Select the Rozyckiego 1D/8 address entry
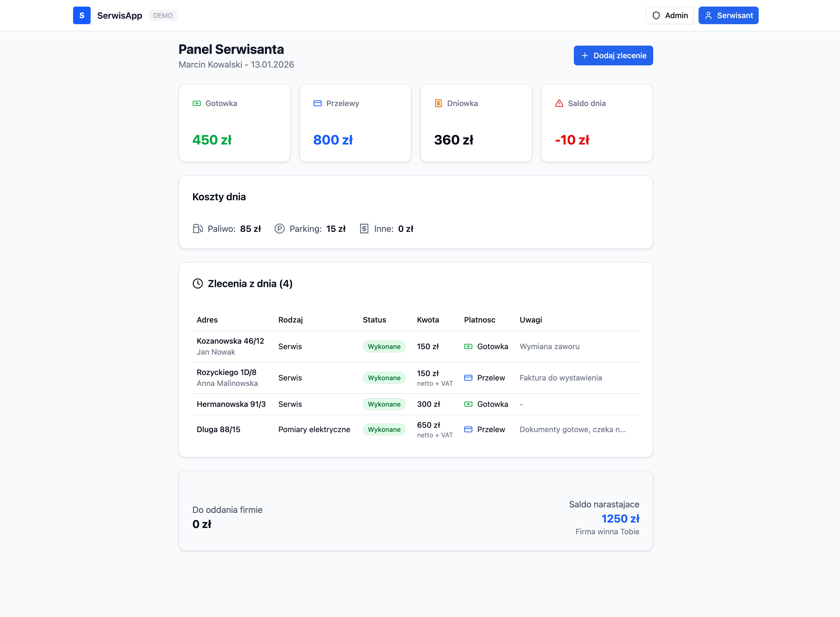The height and width of the screenshot is (617, 840). [226, 372]
